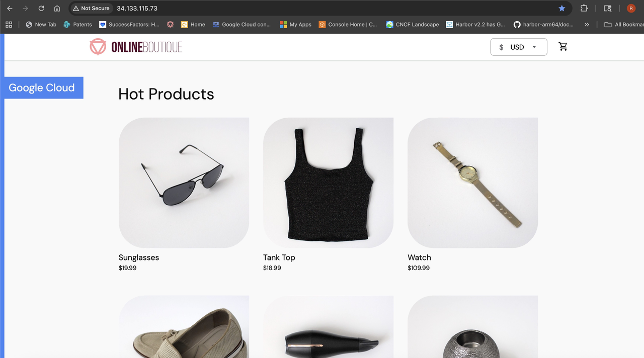This screenshot has height=358, width=644.
Task: Open the Google Cloud console bookmark
Action: pyautogui.click(x=242, y=24)
